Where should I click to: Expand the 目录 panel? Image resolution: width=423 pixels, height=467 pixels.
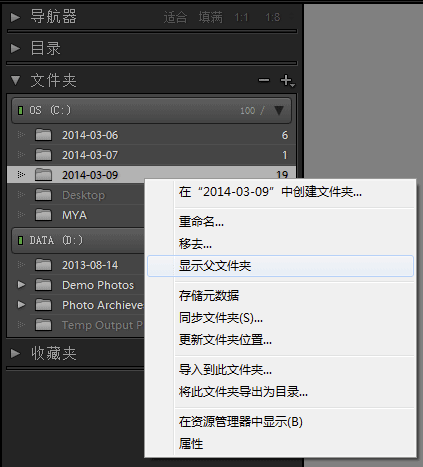click(x=15, y=49)
